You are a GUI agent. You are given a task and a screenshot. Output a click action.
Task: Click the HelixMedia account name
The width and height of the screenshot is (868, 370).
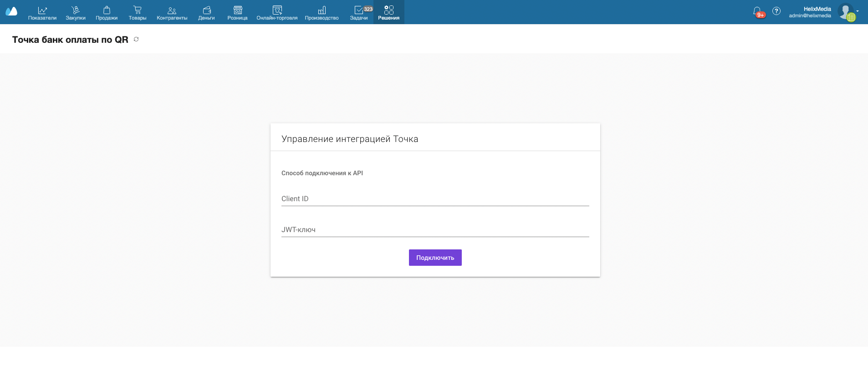[817, 9]
